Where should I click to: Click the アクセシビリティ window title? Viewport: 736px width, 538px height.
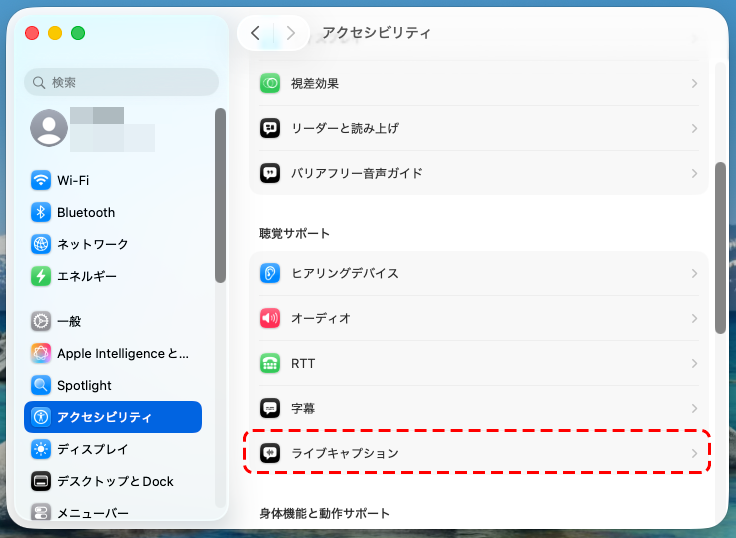point(376,32)
